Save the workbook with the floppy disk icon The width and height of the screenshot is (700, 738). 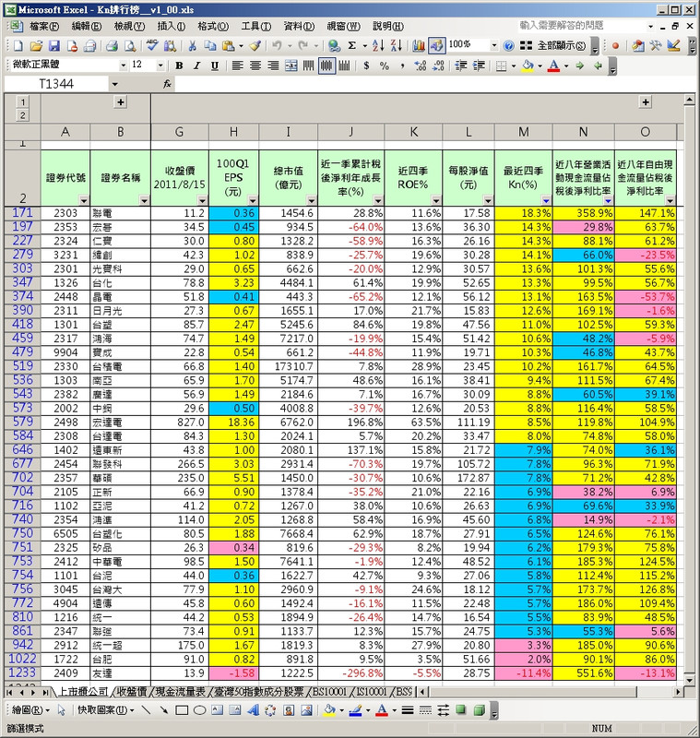coord(54,45)
